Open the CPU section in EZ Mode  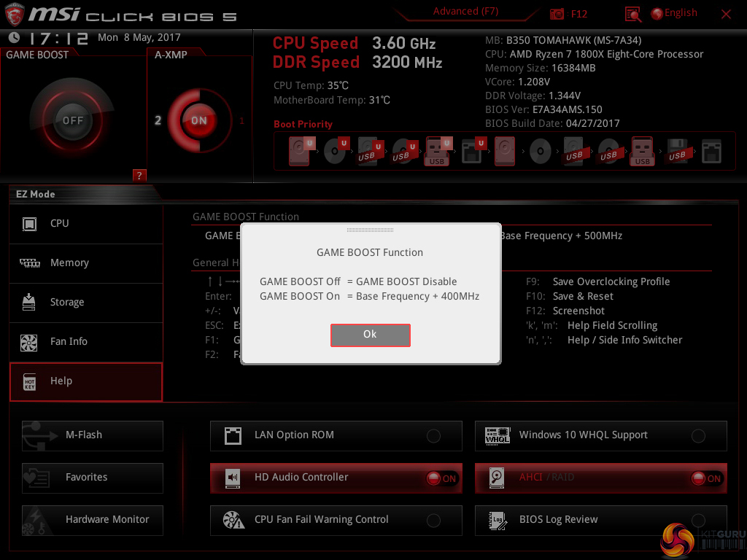(x=86, y=224)
